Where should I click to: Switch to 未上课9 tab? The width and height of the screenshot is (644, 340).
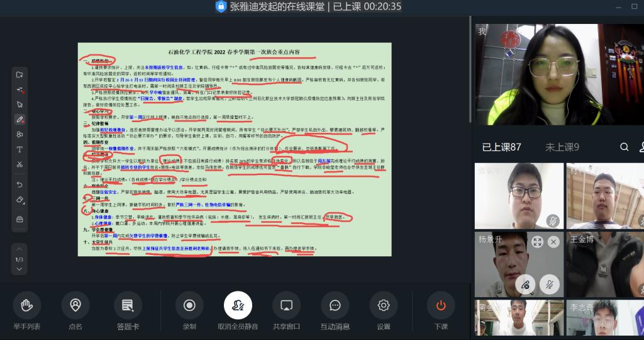(562, 147)
